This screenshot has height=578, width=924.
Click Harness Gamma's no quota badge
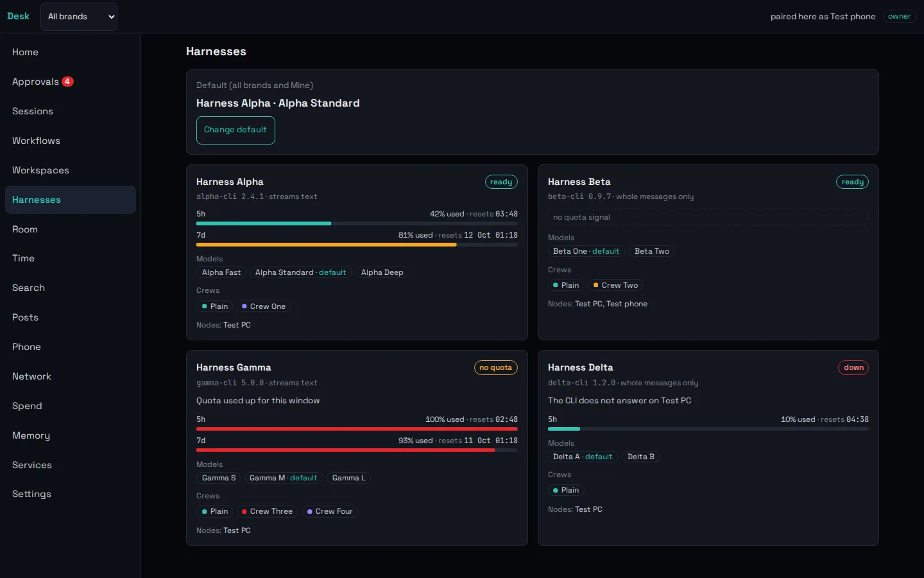(x=495, y=368)
